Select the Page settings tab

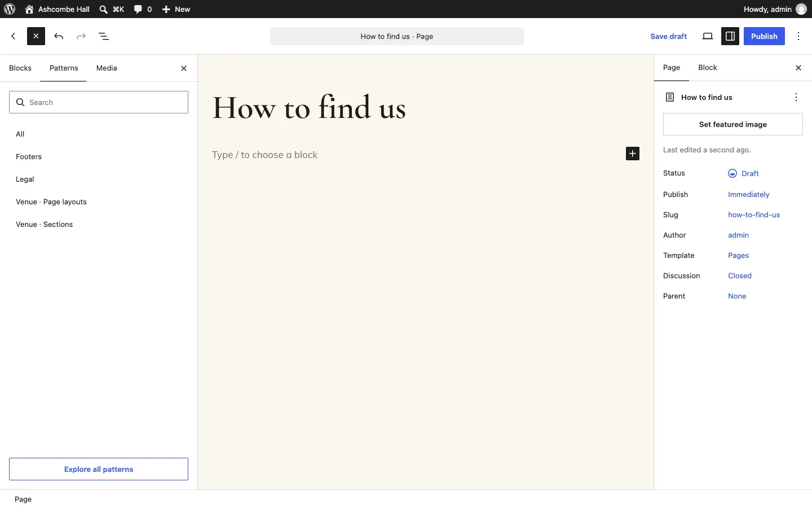672,68
